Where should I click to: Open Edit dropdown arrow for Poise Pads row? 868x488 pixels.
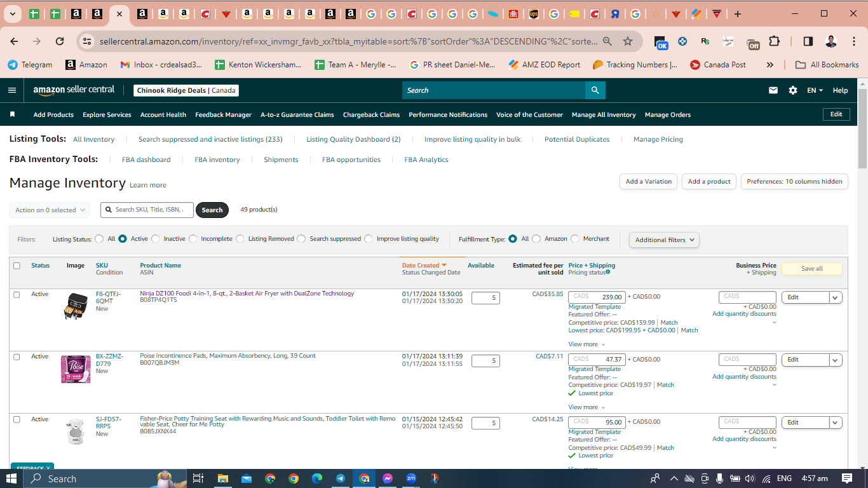click(836, 360)
